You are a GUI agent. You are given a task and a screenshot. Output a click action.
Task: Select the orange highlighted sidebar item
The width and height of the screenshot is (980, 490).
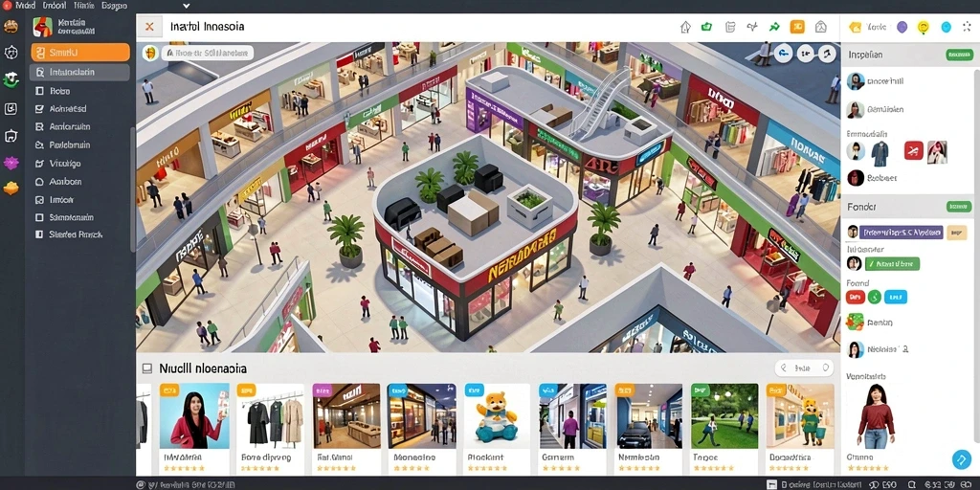[80, 52]
